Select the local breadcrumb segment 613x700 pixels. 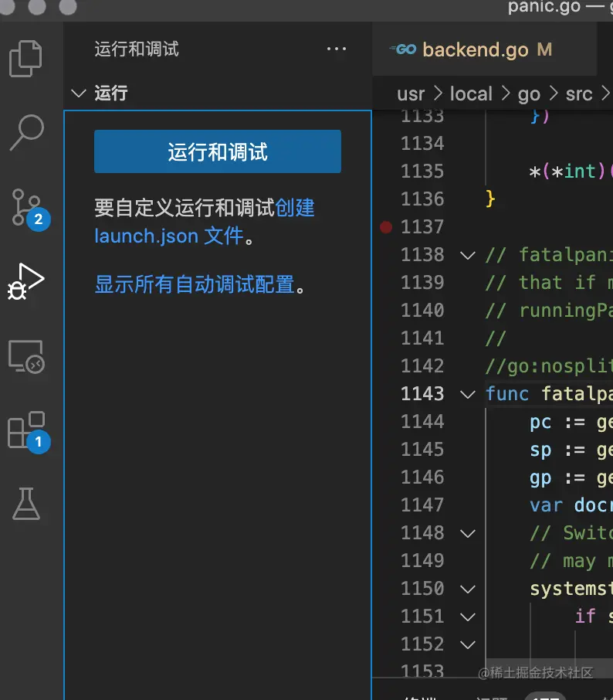(471, 93)
